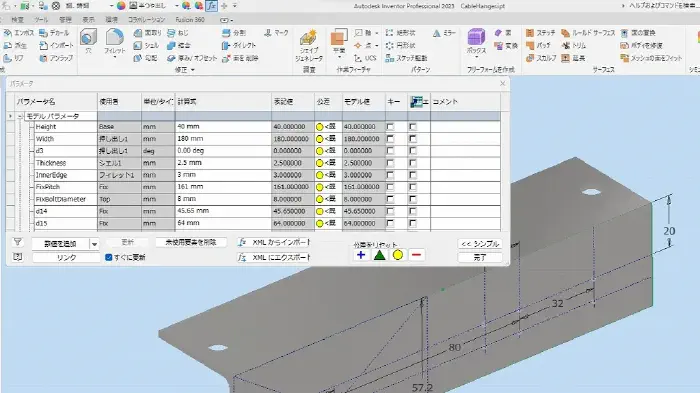Image resolution: width=700 pixels, height=393 pixels.
Task: Select the Direct edit (ダイレクト) tool
Action: (239, 46)
